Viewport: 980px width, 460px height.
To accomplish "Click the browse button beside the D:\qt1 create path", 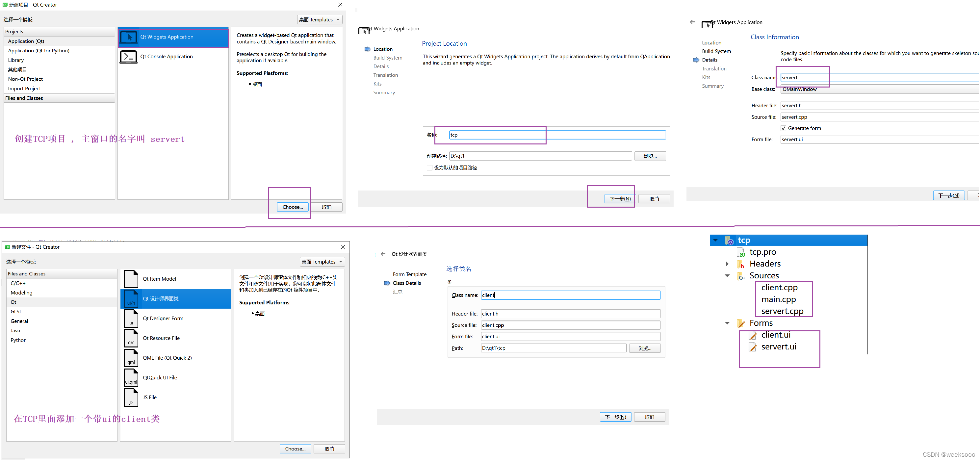I will 650,156.
